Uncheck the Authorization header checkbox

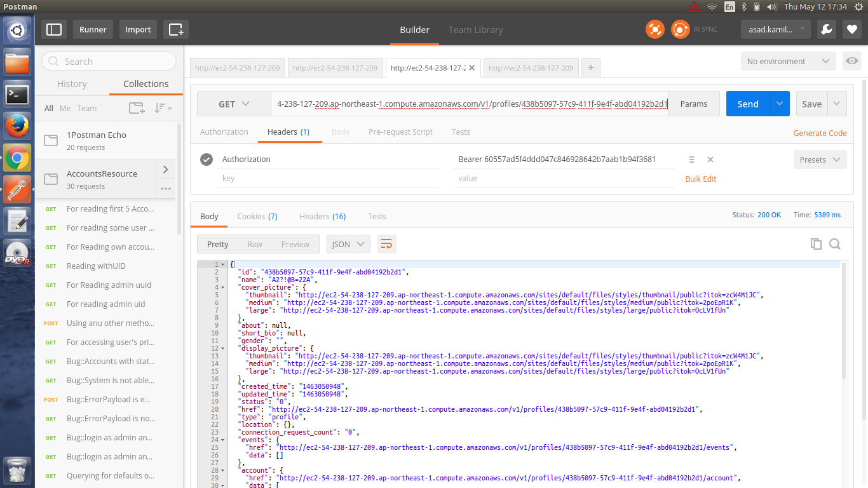(x=207, y=159)
